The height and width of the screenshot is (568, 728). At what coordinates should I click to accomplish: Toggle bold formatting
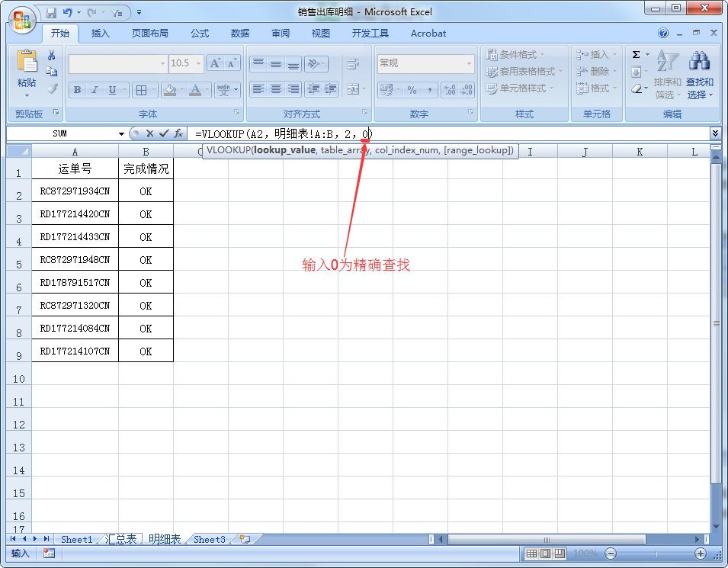point(77,90)
